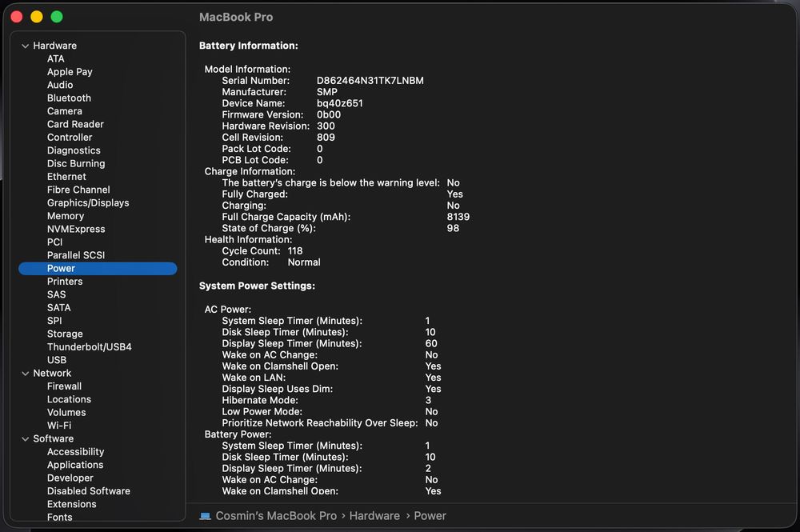Screen dimensions: 800x532
Task: Choose Wi-Fi under Network
Action: click(59, 426)
